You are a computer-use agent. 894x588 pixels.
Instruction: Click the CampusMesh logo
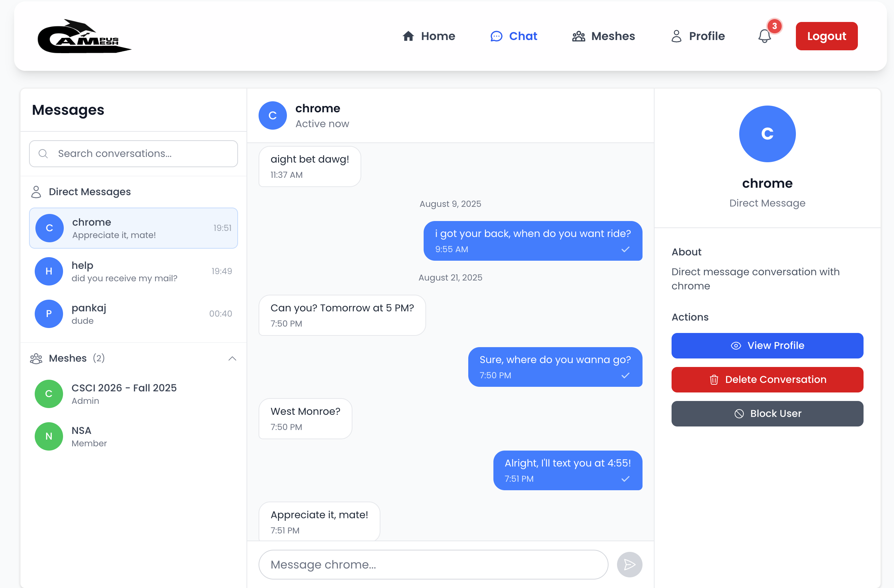pos(84,37)
